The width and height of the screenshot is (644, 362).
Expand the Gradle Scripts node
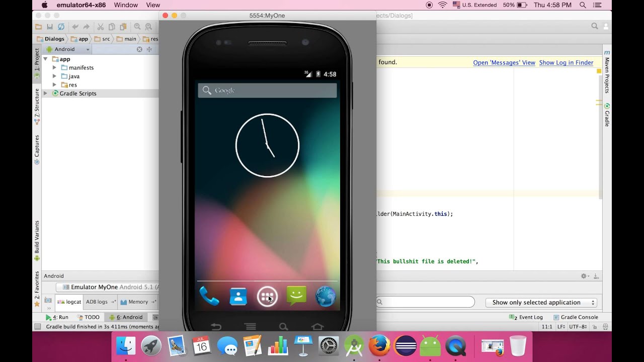tap(45, 93)
